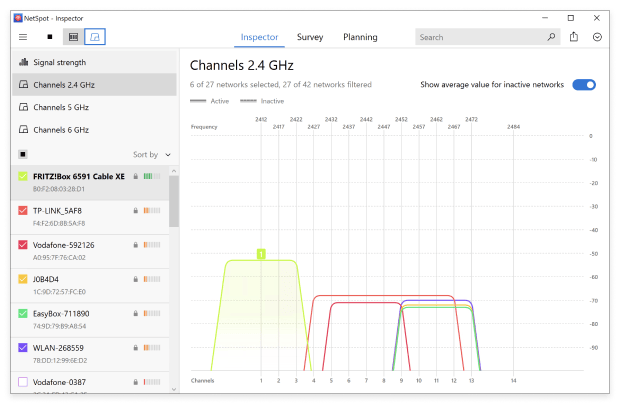Image resolution: width=620 pixels, height=404 pixels.
Task: Click the MAC address A0:95:7F:76:CA:02
Action: (59, 258)
